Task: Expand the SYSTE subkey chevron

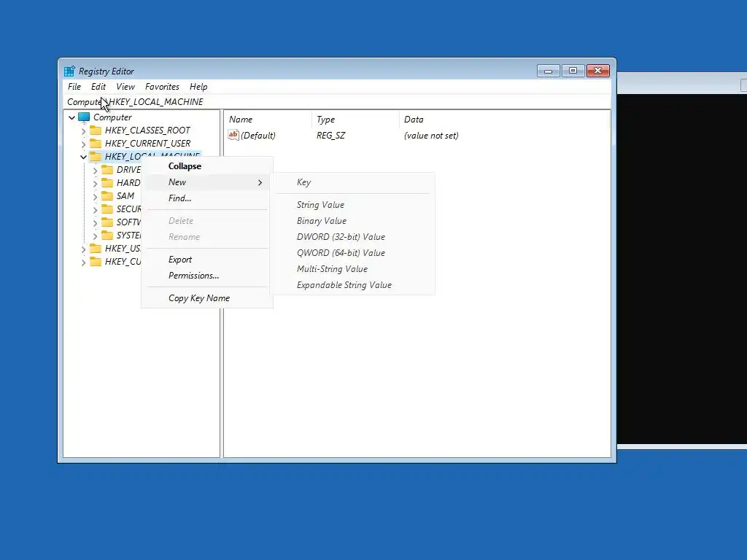Action: (96, 236)
